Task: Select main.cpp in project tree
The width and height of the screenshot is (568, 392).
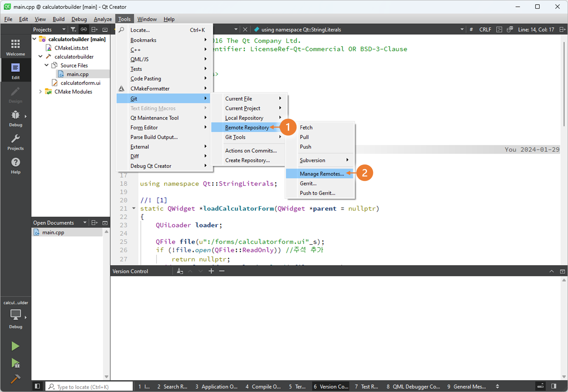Action: pyautogui.click(x=78, y=74)
